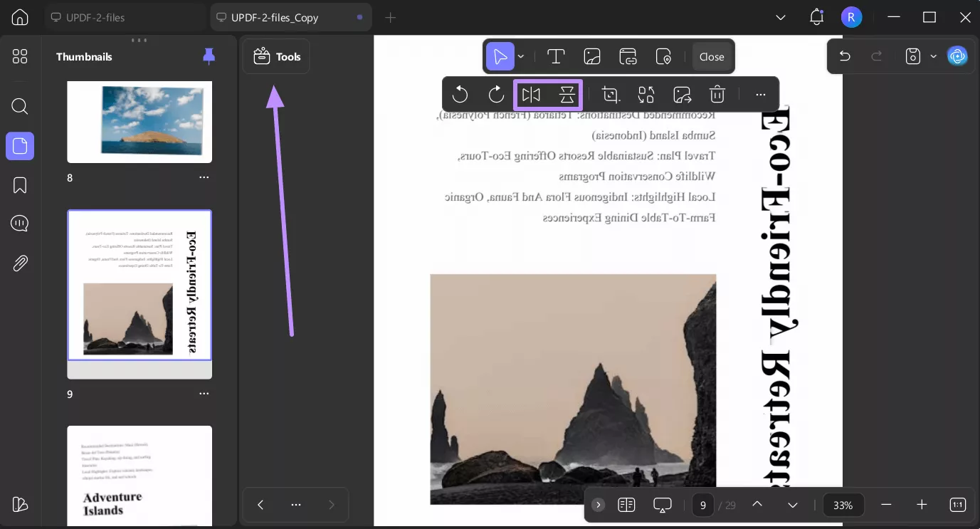980x529 pixels.
Task: Open more image options ellipsis
Action: click(x=761, y=94)
